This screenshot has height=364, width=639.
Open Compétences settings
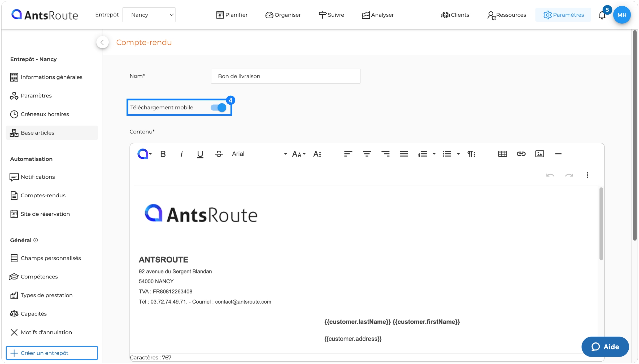click(x=52, y=277)
